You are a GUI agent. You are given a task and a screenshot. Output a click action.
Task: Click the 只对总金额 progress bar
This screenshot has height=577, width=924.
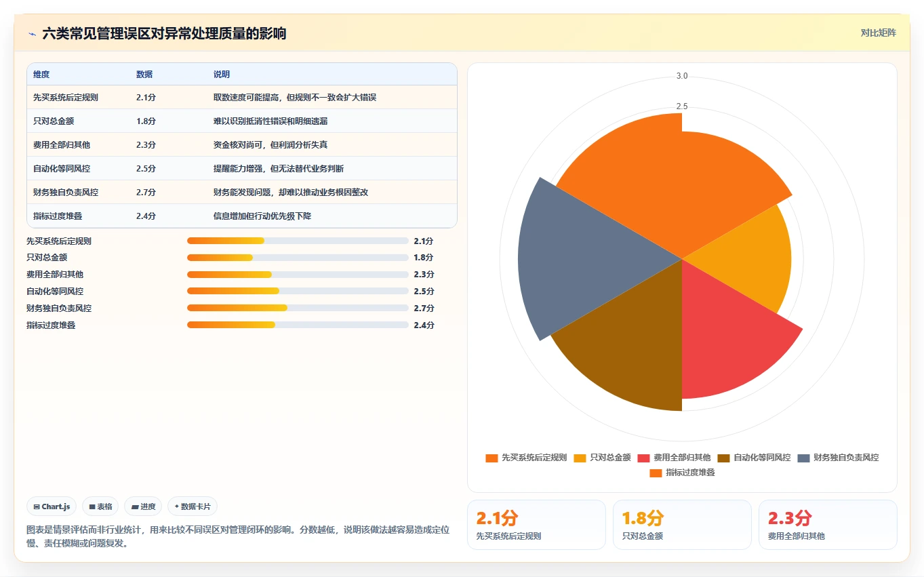[x=298, y=258]
